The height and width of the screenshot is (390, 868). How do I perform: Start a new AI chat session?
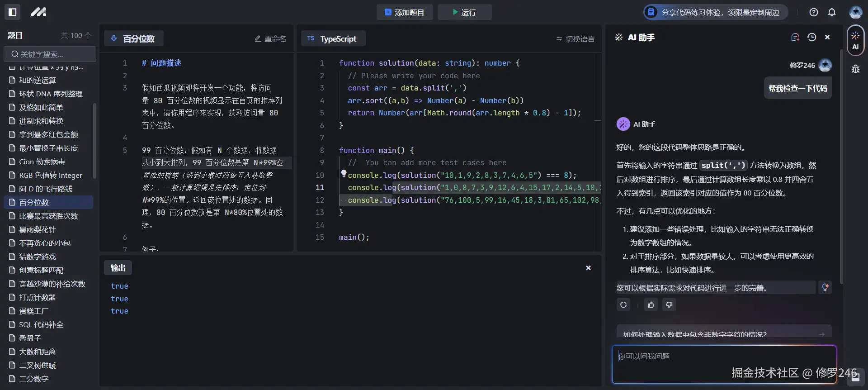click(795, 38)
